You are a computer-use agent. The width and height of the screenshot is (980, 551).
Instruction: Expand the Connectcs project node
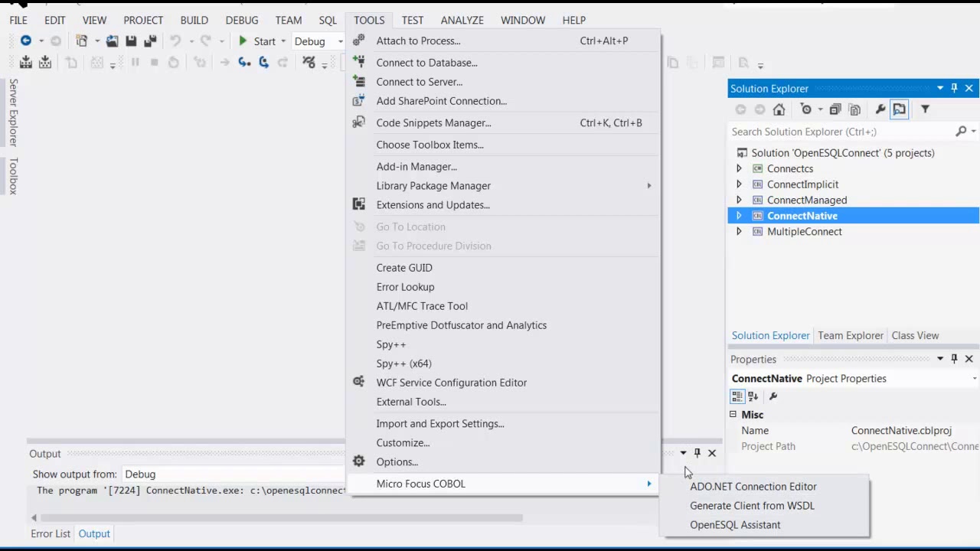pyautogui.click(x=739, y=168)
